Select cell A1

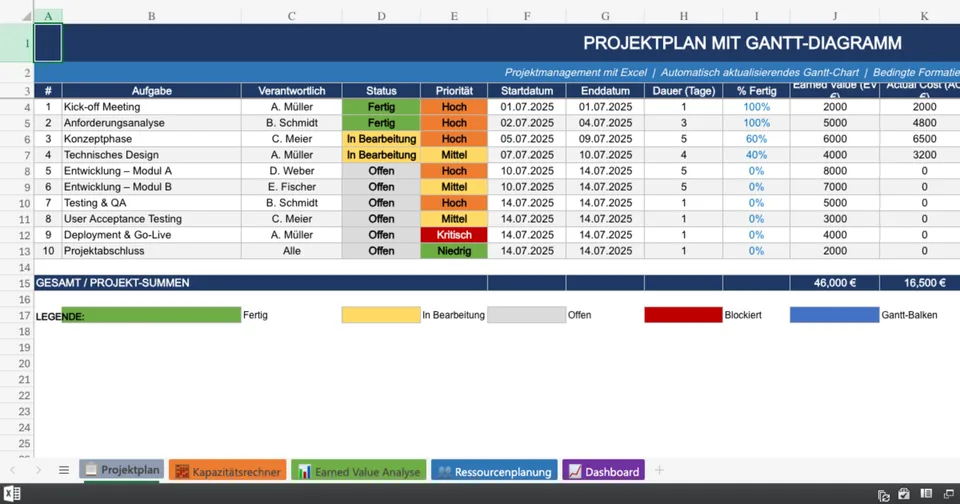click(x=48, y=43)
